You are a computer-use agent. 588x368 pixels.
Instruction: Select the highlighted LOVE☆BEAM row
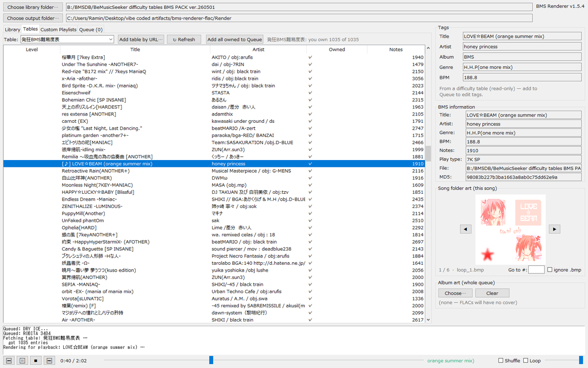(x=214, y=163)
